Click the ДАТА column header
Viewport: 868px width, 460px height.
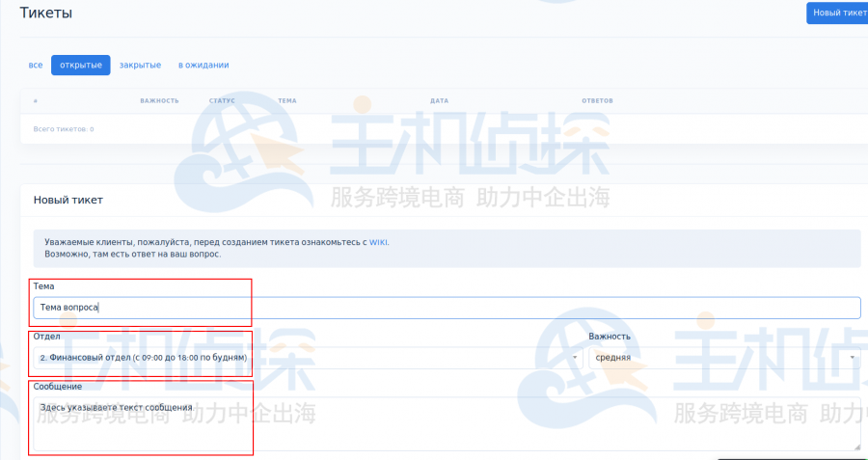point(440,100)
